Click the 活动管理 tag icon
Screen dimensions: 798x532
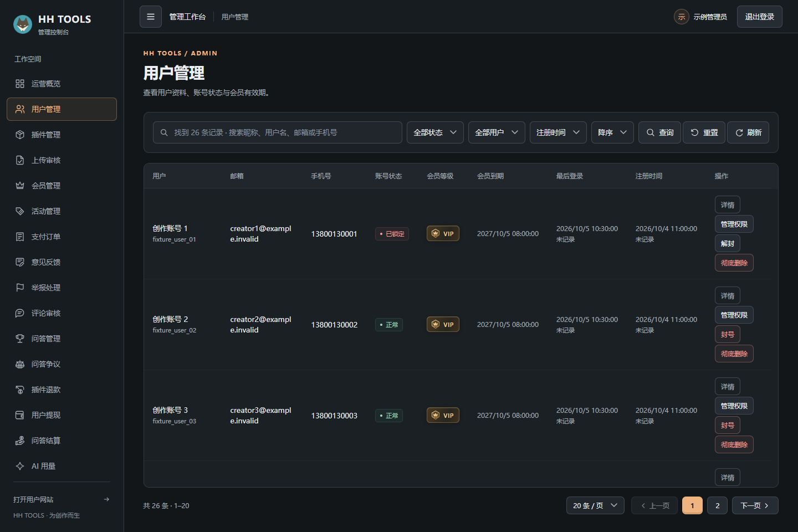click(20, 211)
